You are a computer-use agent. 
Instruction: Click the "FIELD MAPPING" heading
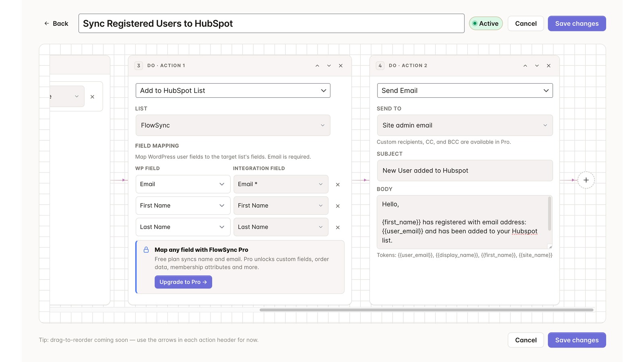coord(157,146)
